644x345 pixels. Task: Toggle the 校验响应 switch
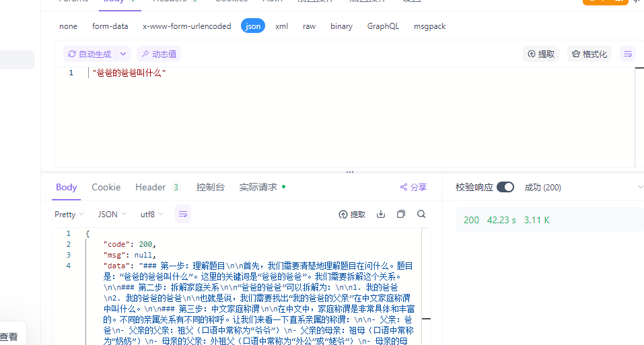[x=505, y=187]
